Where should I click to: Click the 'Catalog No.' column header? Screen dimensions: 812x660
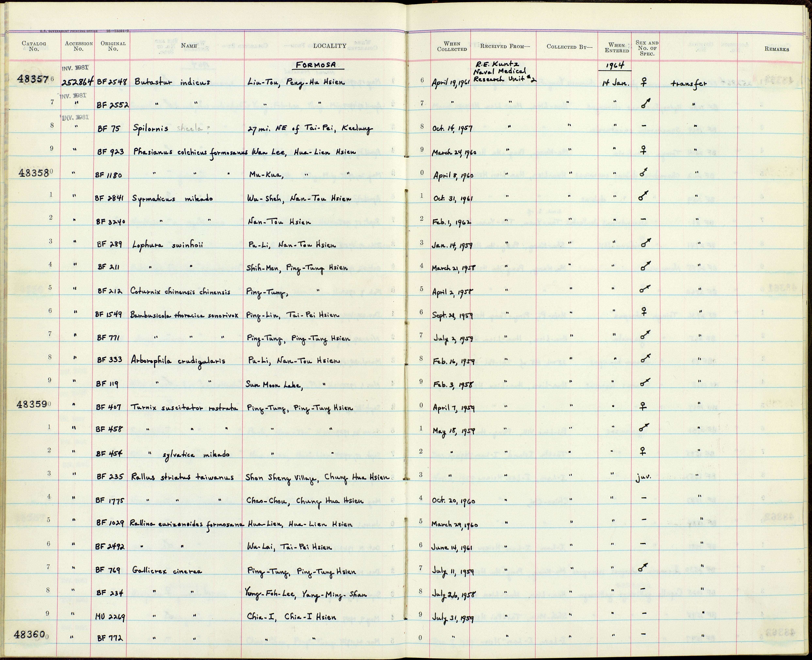pos(34,46)
